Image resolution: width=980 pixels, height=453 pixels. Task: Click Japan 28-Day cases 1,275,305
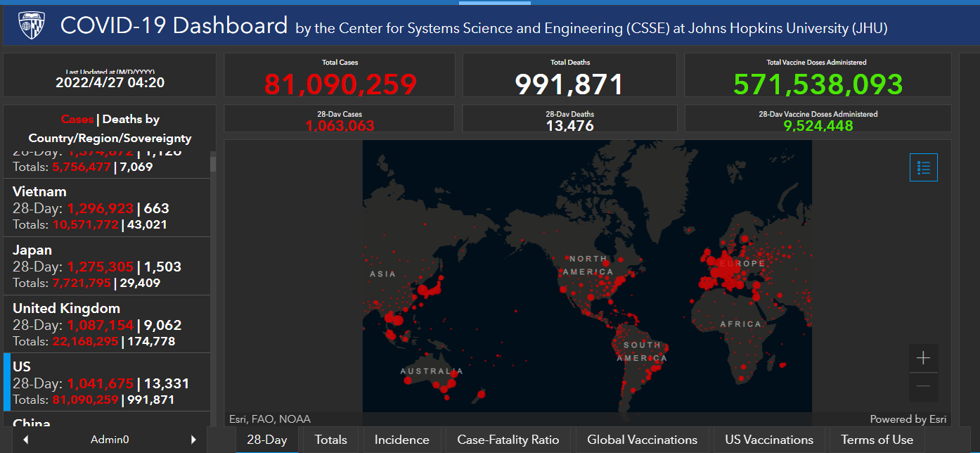tap(101, 267)
